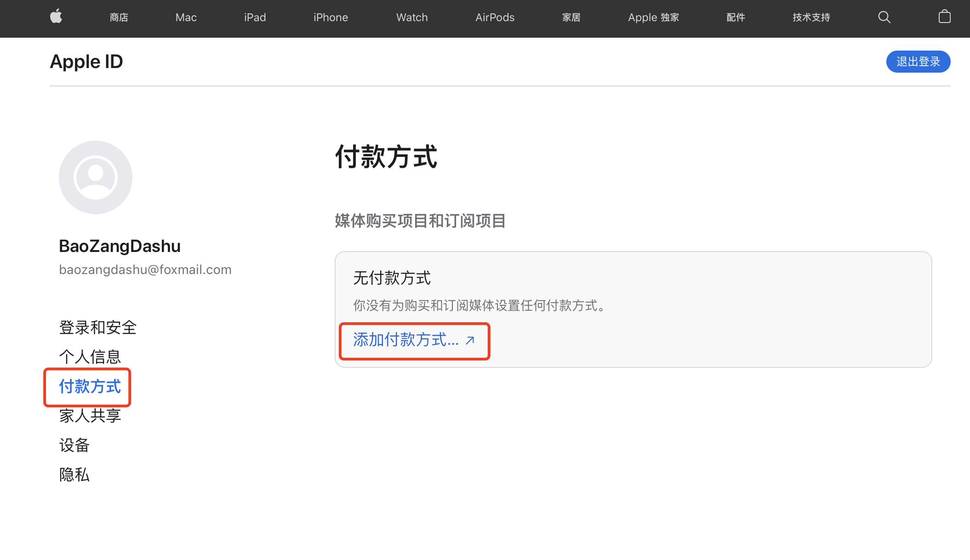Screen dimensions: 970x560
Task: Click the Apple logo icon
Action: [56, 17]
